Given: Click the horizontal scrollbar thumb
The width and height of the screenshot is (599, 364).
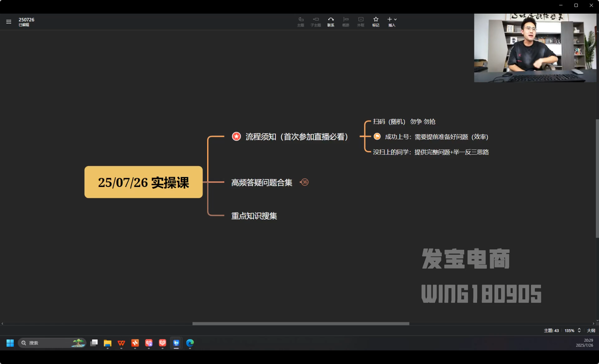Looking at the screenshot, I should (x=301, y=324).
